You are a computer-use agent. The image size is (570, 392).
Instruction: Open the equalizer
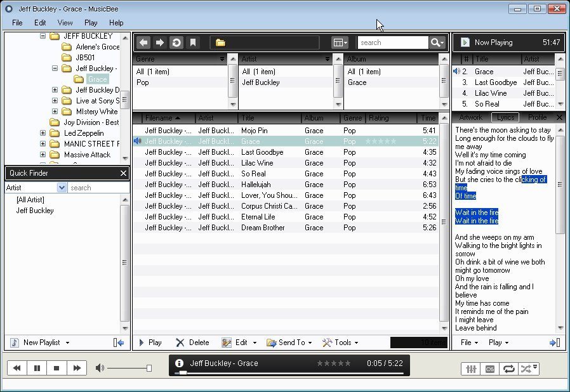[x=471, y=369]
